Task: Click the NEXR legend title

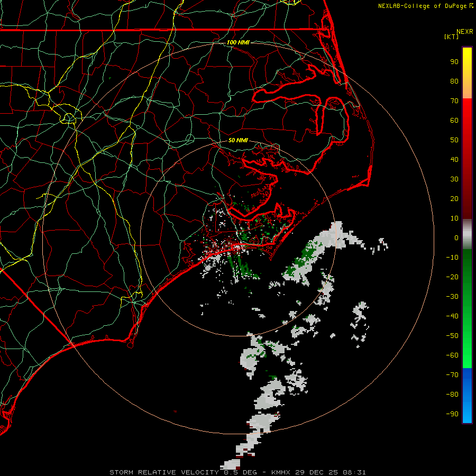Action: [x=464, y=32]
